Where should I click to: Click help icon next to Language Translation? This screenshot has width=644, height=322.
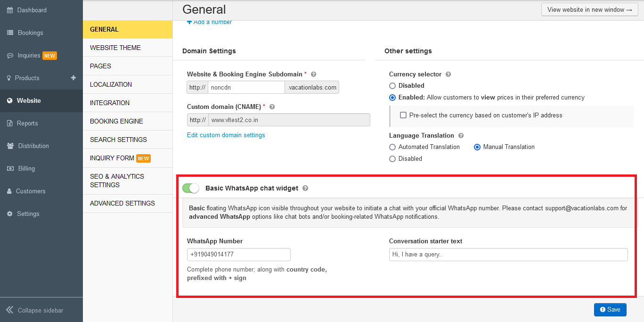(x=461, y=136)
